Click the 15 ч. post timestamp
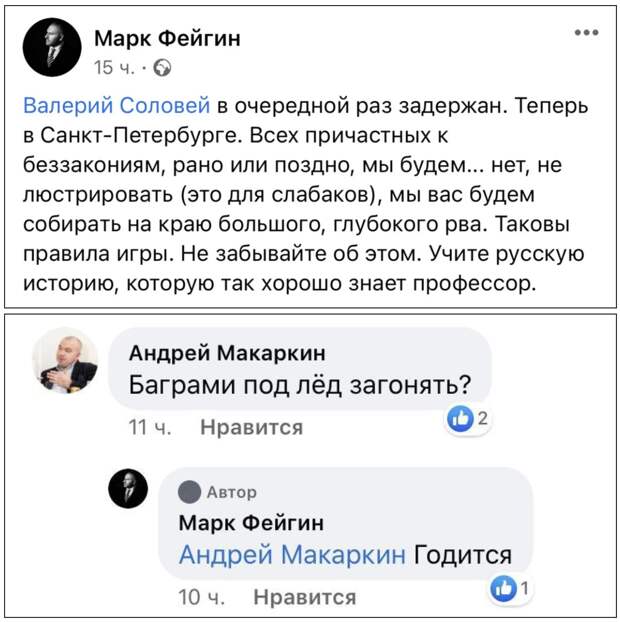The height and width of the screenshot is (622, 620). pyautogui.click(x=114, y=67)
